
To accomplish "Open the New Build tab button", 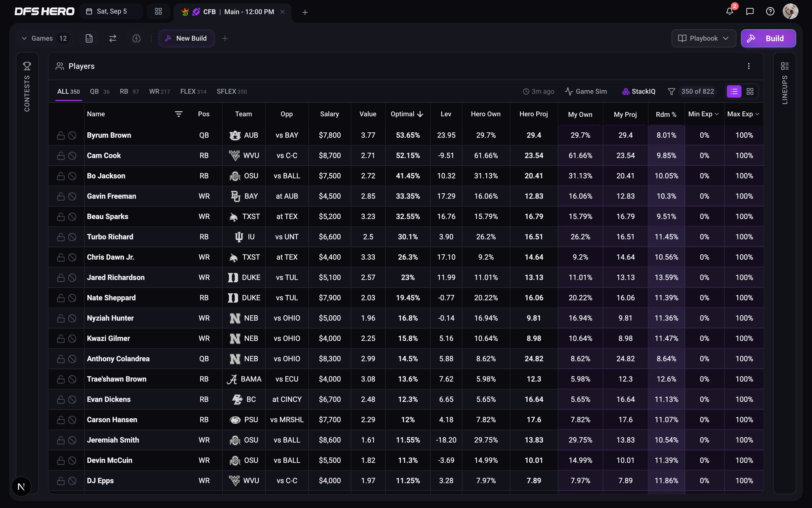I will [186, 38].
